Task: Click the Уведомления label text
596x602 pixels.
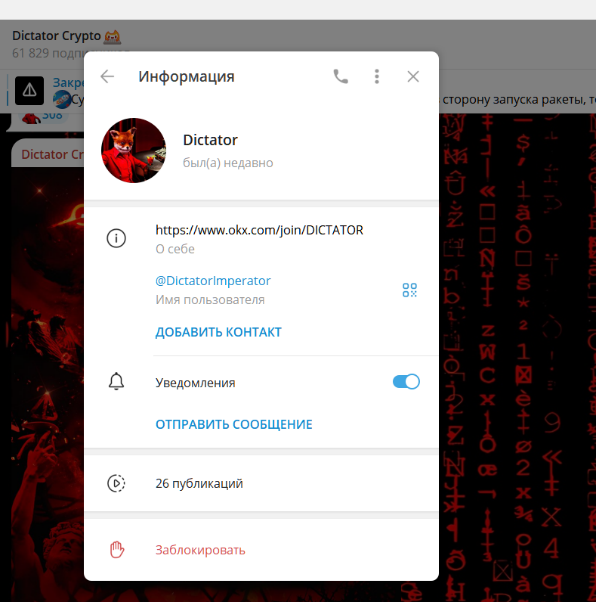Action: tap(195, 383)
